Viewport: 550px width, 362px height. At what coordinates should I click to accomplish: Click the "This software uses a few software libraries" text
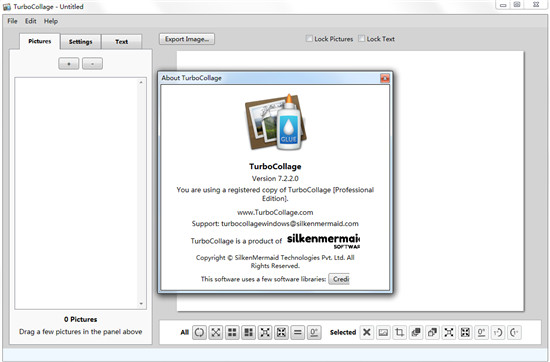263,279
